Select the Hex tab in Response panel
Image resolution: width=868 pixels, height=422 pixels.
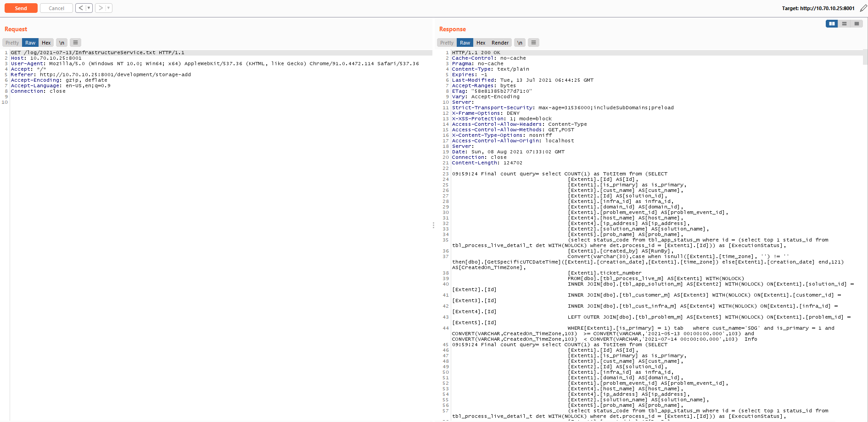point(481,43)
